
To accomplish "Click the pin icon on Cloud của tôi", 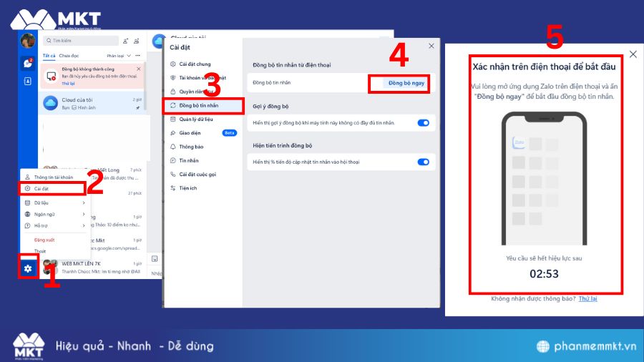I will tap(138, 107).
